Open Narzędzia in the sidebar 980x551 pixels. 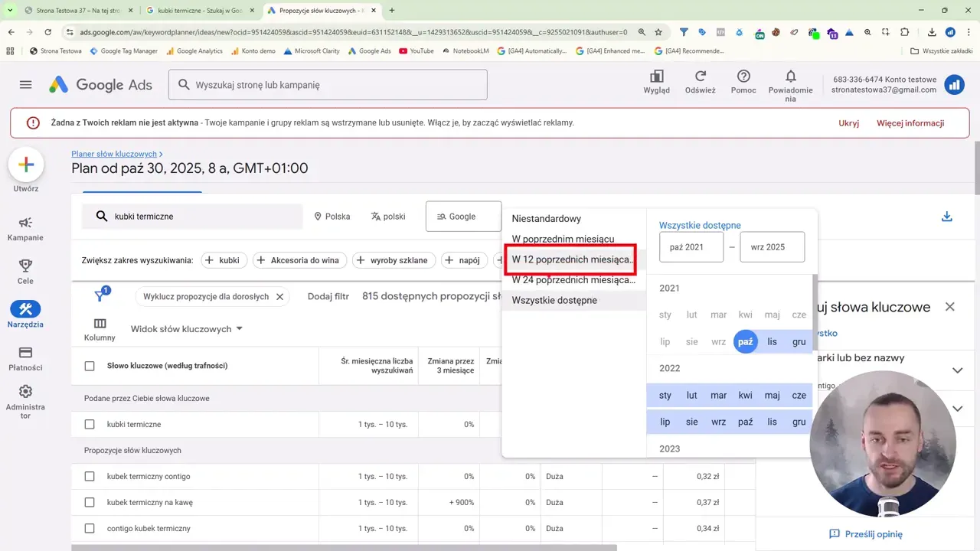(25, 315)
